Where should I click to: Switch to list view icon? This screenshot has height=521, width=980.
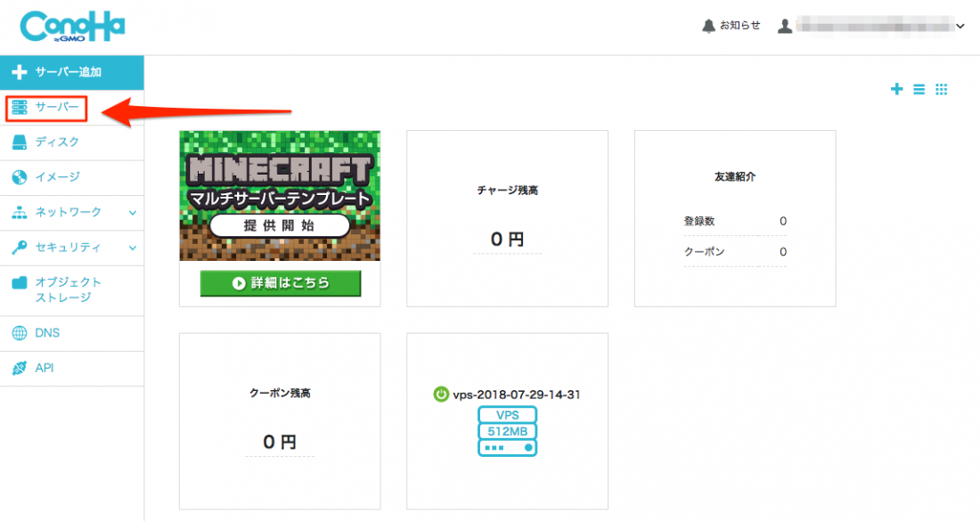point(919,89)
